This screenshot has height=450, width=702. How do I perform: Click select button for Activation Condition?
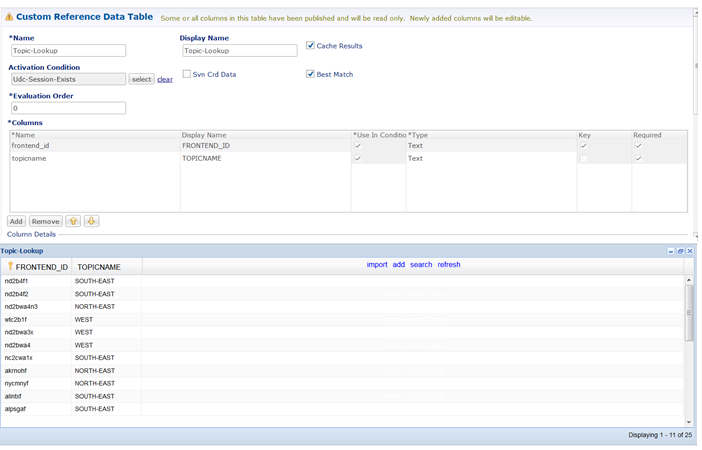141,79
